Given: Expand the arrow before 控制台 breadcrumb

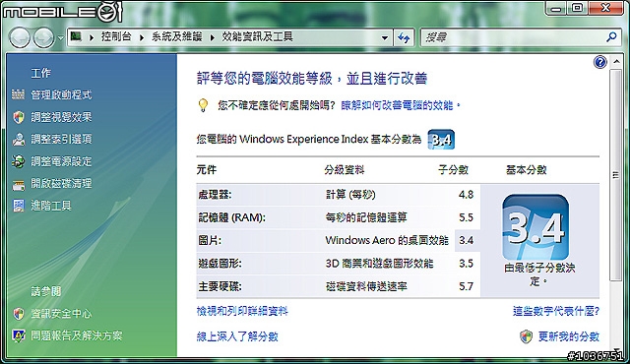Looking at the screenshot, I should tap(92, 37).
